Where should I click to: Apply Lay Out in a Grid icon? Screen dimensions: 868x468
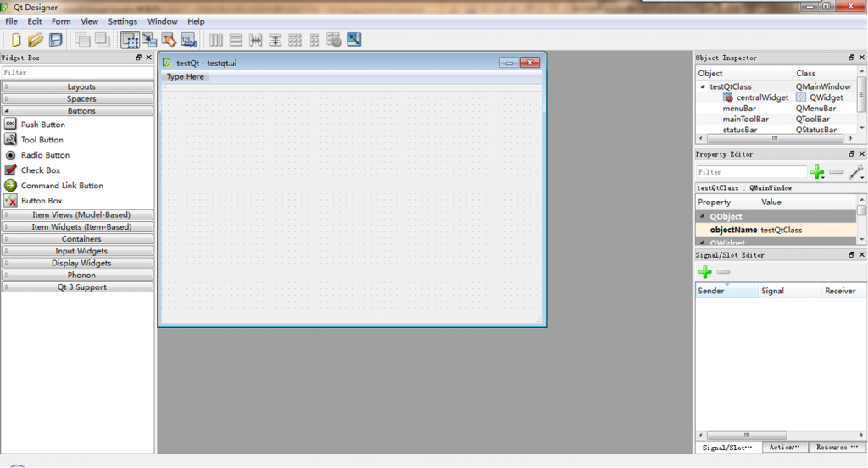point(295,40)
